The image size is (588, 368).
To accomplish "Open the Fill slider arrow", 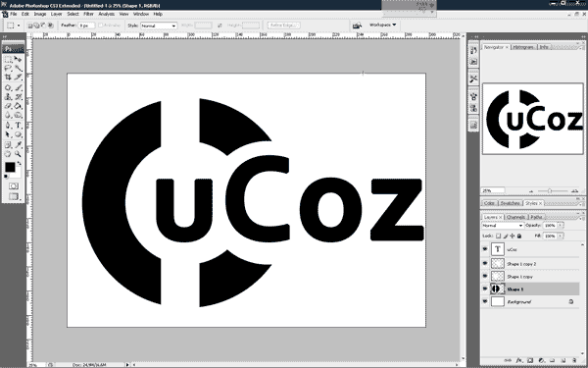I will tap(561, 237).
